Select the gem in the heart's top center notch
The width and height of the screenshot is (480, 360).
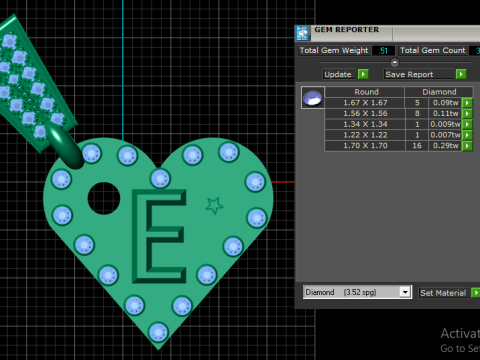pos(160,178)
